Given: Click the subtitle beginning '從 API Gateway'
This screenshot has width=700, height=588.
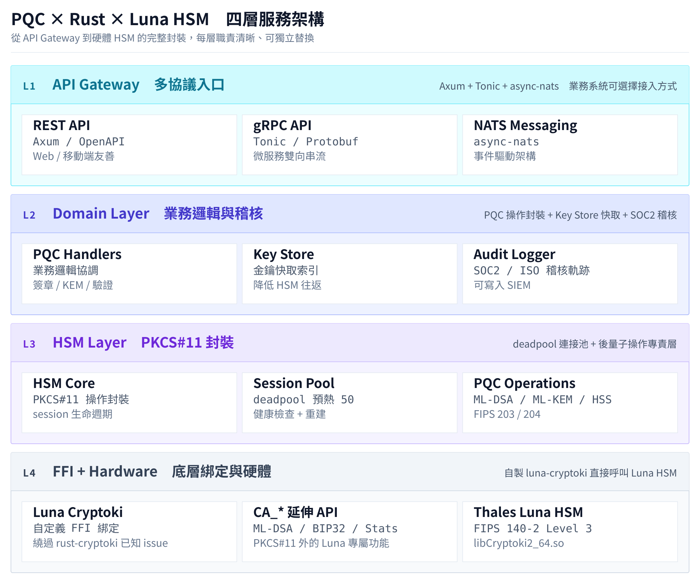Looking at the screenshot, I should tap(163, 38).
